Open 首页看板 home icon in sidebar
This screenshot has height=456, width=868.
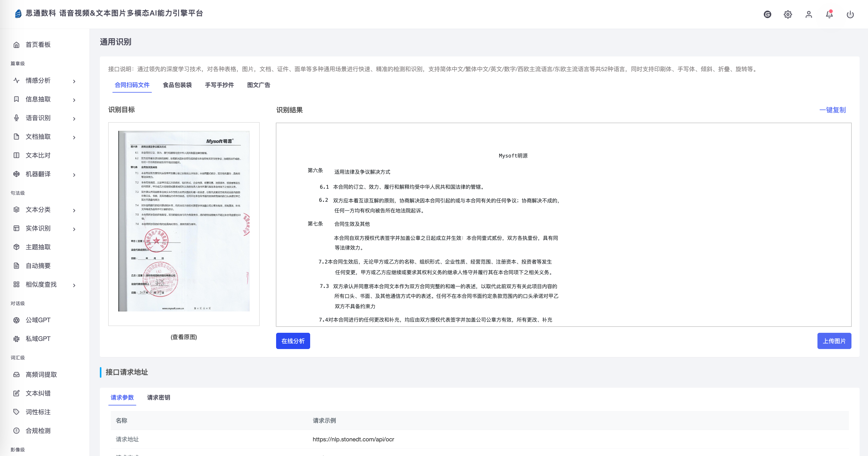point(17,45)
